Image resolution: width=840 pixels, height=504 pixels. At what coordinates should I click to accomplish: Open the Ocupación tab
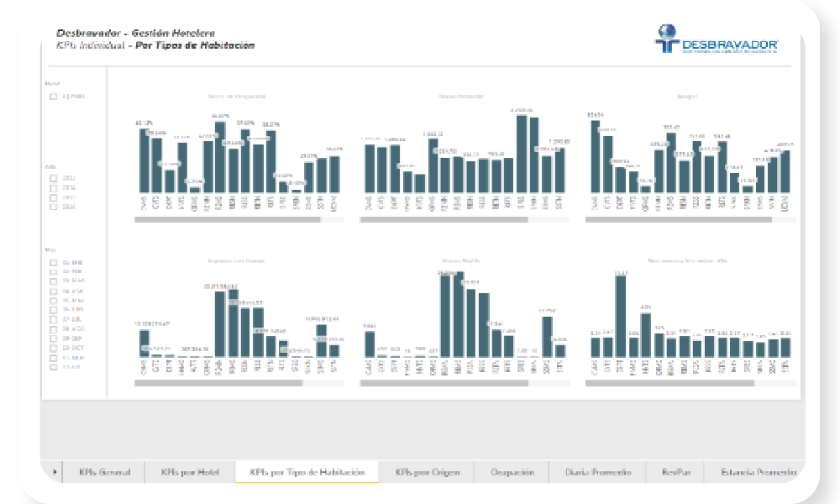(x=512, y=472)
